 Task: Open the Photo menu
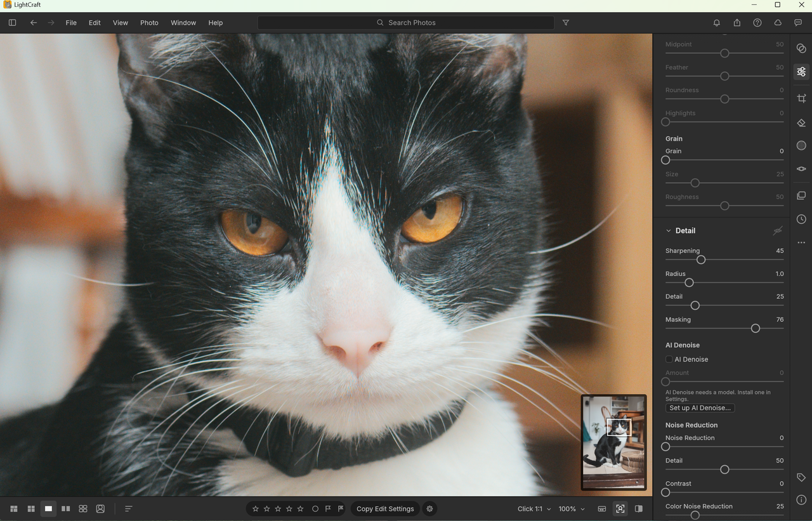pos(149,23)
